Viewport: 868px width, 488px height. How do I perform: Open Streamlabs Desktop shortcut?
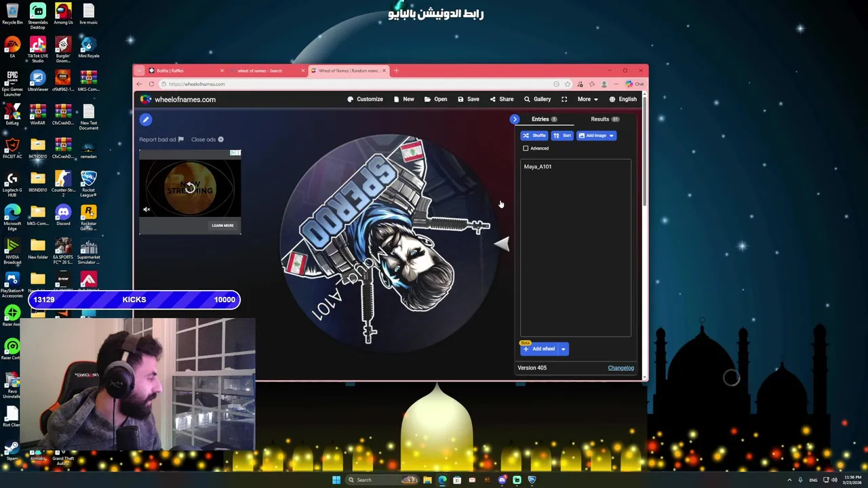[38, 16]
